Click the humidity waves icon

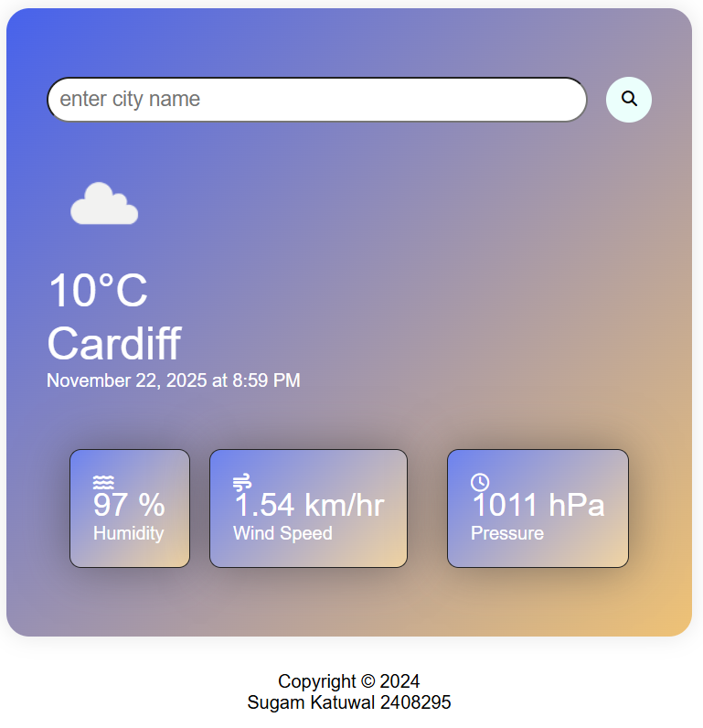pyautogui.click(x=103, y=482)
